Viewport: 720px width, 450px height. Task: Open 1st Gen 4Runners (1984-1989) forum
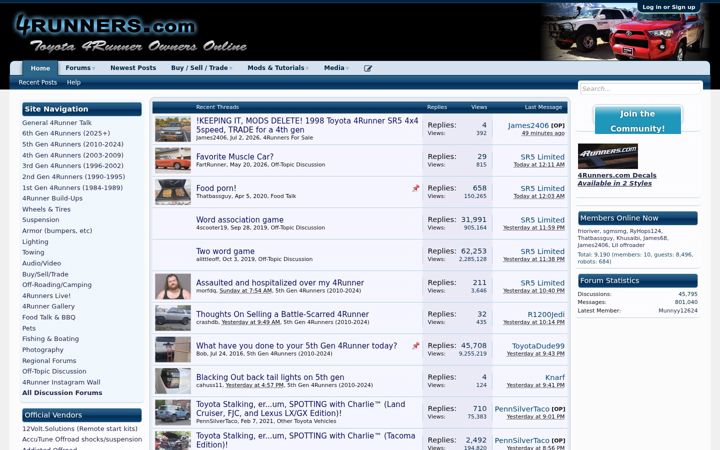tap(73, 188)
